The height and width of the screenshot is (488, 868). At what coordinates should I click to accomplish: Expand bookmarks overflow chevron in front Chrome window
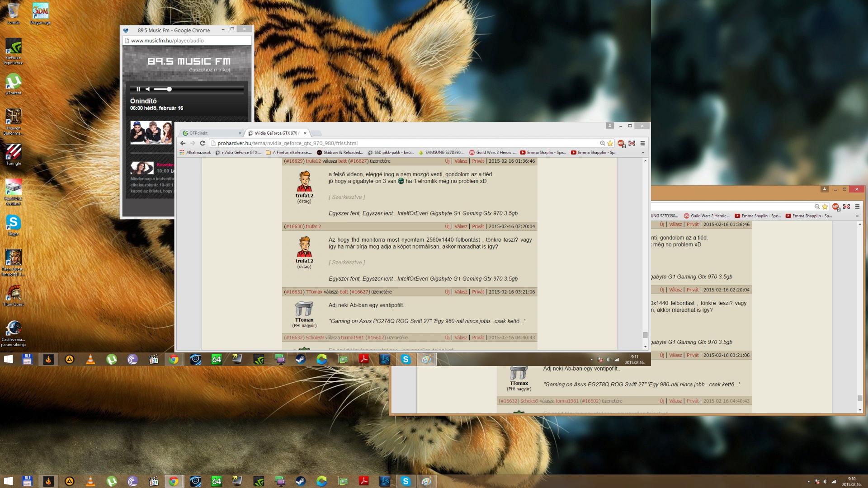tap(642, 153)
